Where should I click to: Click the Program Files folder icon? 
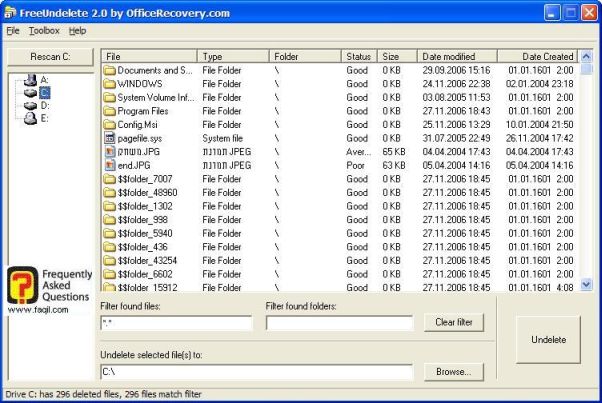pyautogui.click(x=110, y=111)
